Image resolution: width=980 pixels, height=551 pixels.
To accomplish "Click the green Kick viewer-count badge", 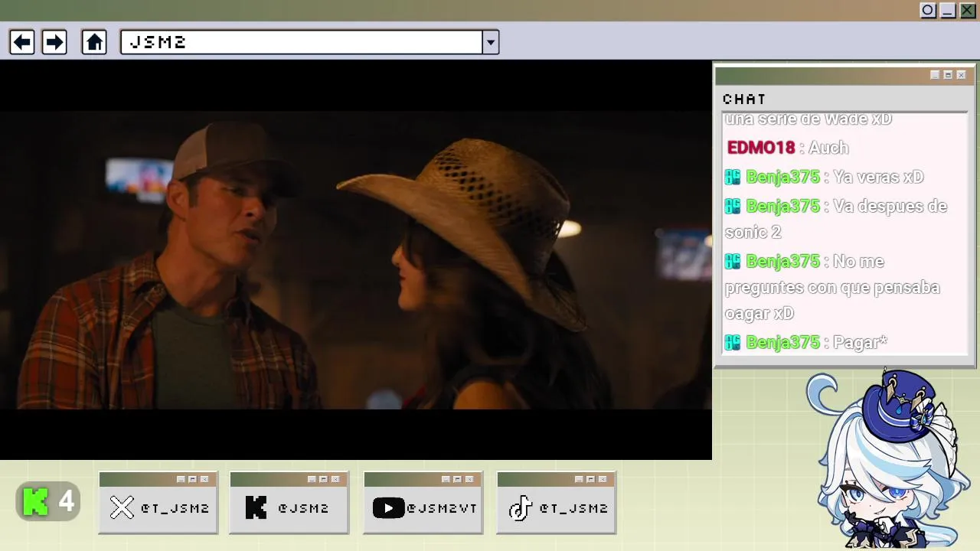I will point(48,502).
